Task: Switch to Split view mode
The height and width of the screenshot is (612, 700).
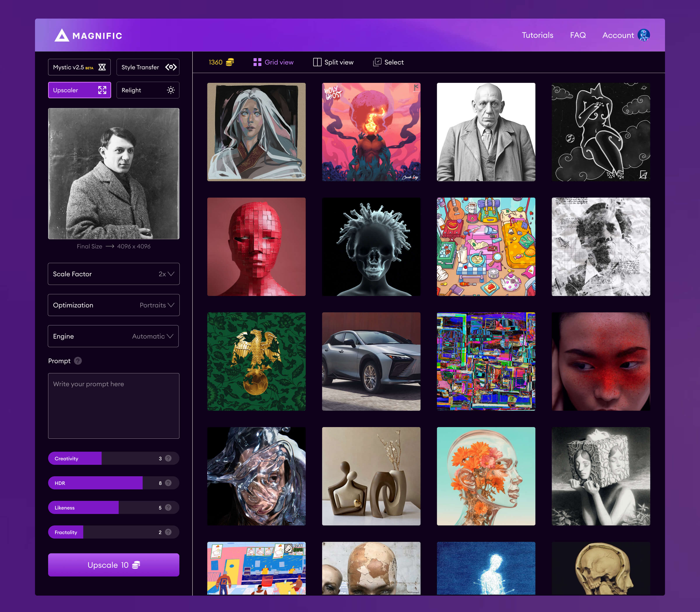Action: click(x=333, y=62)
